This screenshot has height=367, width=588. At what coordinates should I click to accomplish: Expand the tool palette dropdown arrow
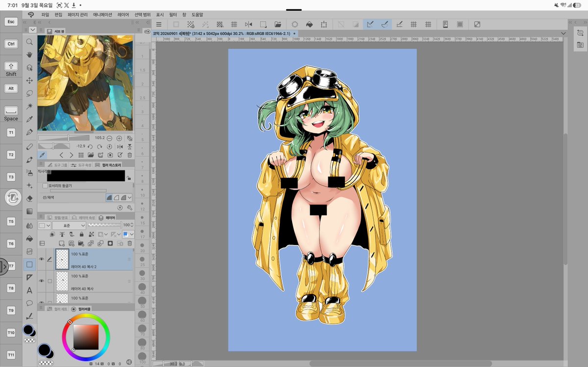pos(32,30)
